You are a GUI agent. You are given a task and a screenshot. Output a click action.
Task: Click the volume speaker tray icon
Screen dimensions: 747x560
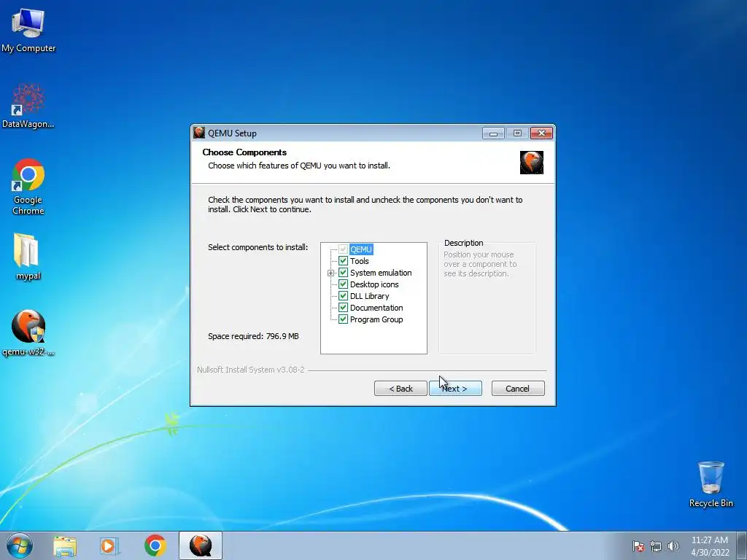point(673,546)
